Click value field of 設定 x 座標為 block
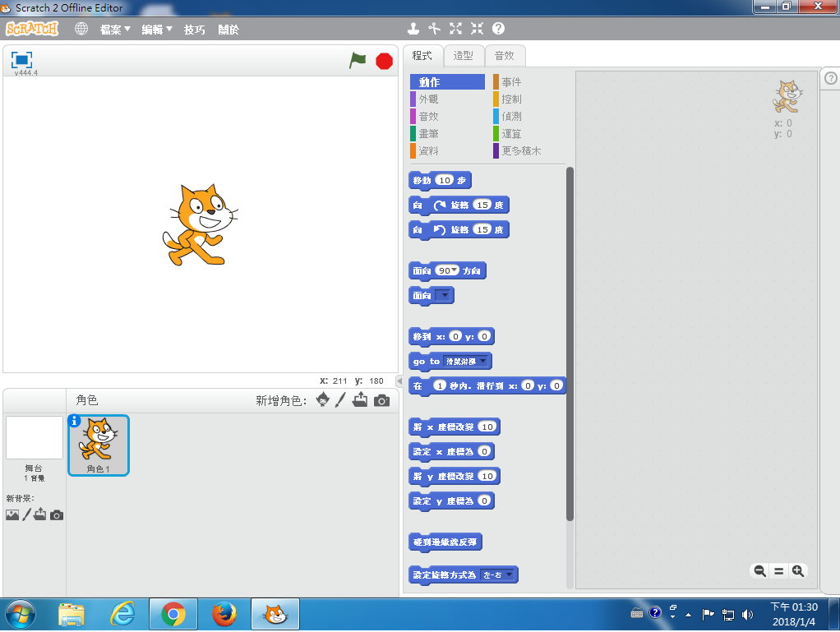 point(484,451)
